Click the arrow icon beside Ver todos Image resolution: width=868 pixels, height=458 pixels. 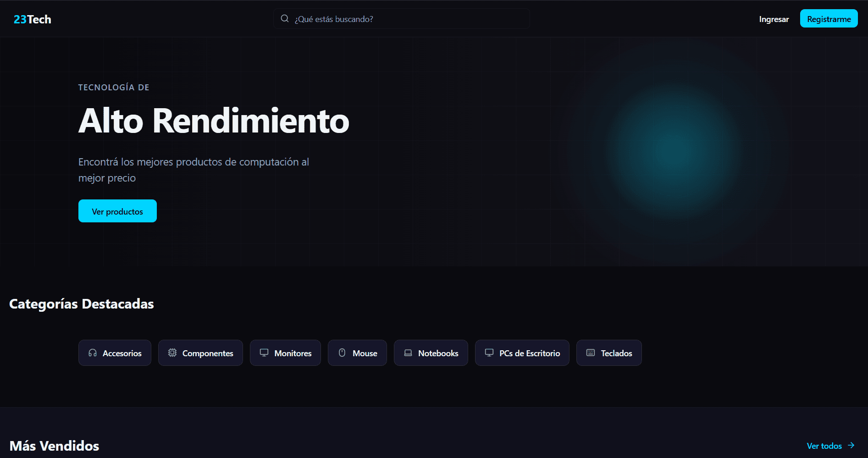click(x=851, y=446)
